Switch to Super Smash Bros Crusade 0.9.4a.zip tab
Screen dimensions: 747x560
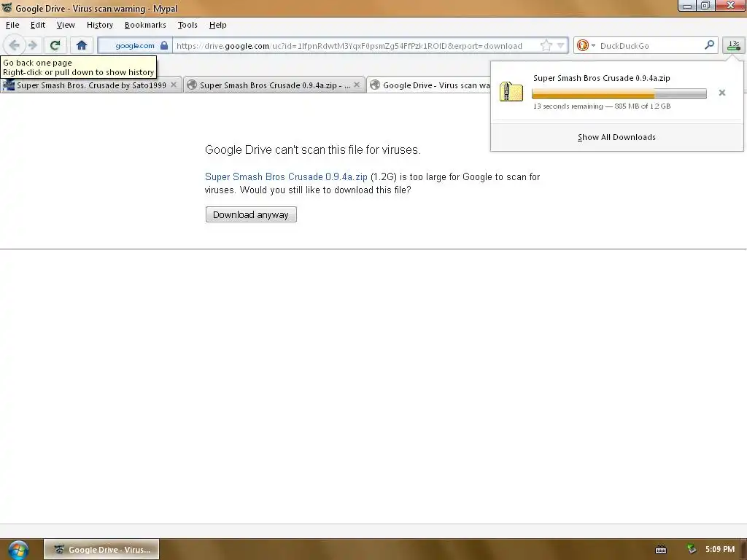(x=275, y=85)
